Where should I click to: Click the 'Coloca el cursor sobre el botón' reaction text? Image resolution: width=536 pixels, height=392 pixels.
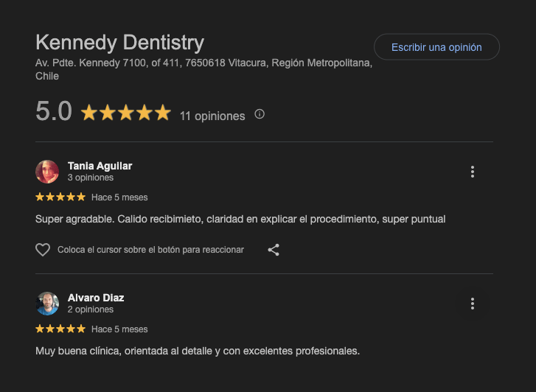click(x=150, y=250)
